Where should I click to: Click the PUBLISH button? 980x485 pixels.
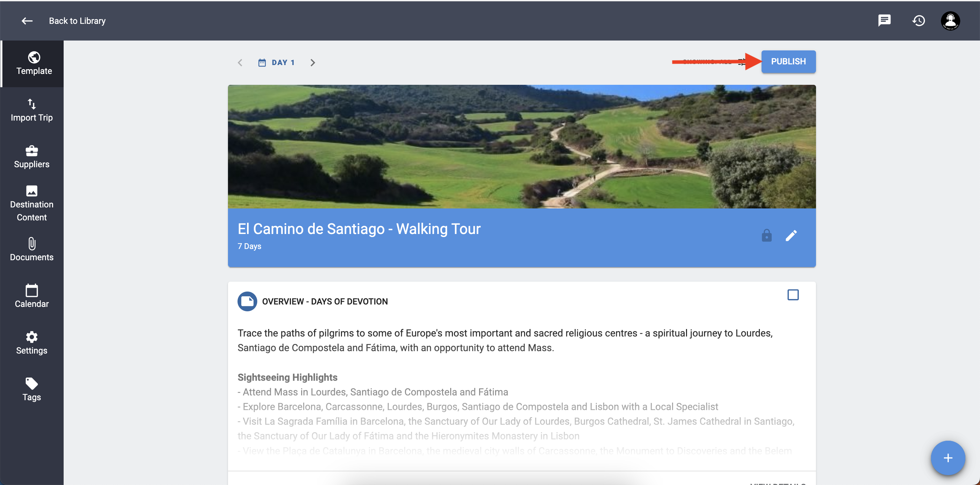coord(788,61)
